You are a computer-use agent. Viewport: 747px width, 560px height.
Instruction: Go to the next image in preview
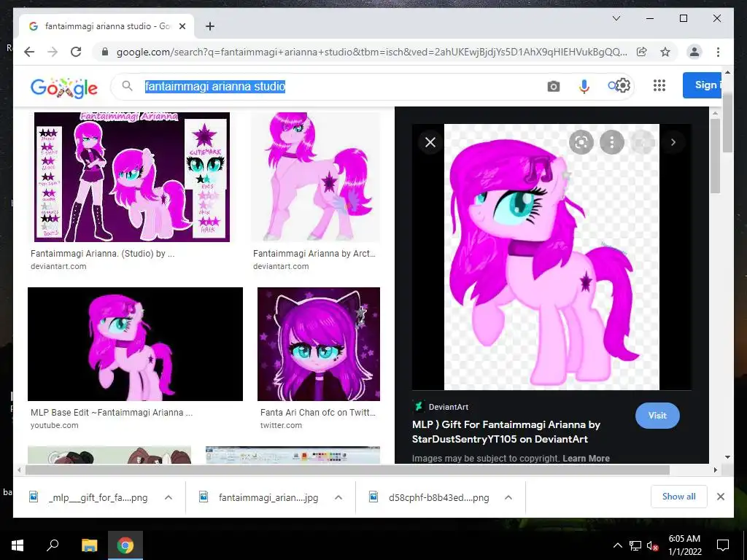point(673,142)
